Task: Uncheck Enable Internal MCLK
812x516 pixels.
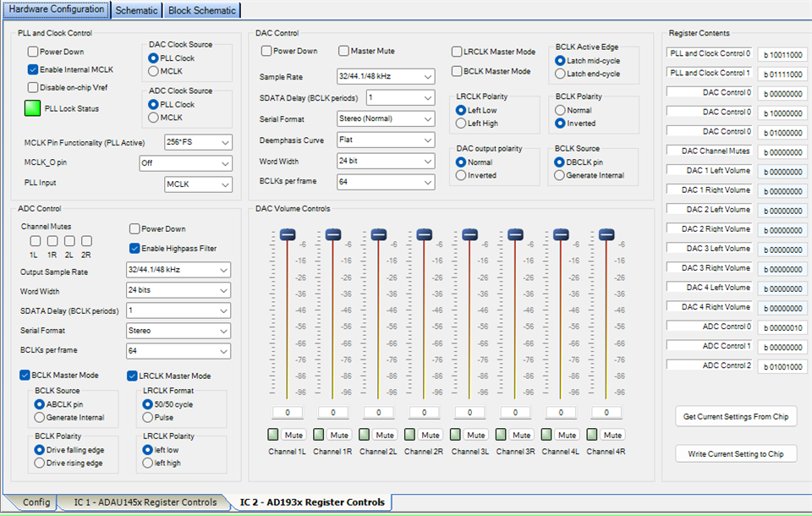Action: coord(33,69)
